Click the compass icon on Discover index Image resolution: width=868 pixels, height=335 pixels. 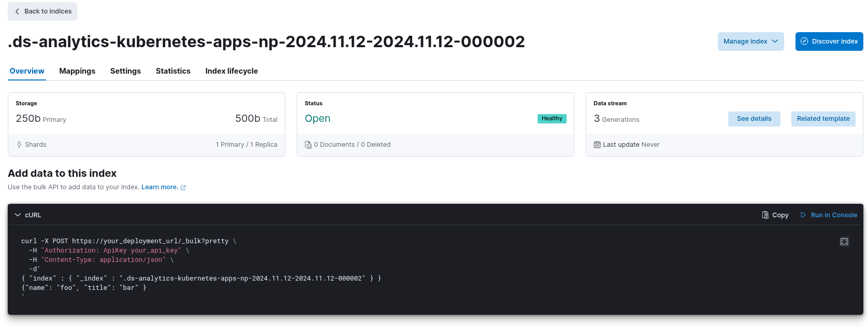click(x=804, y=41)
